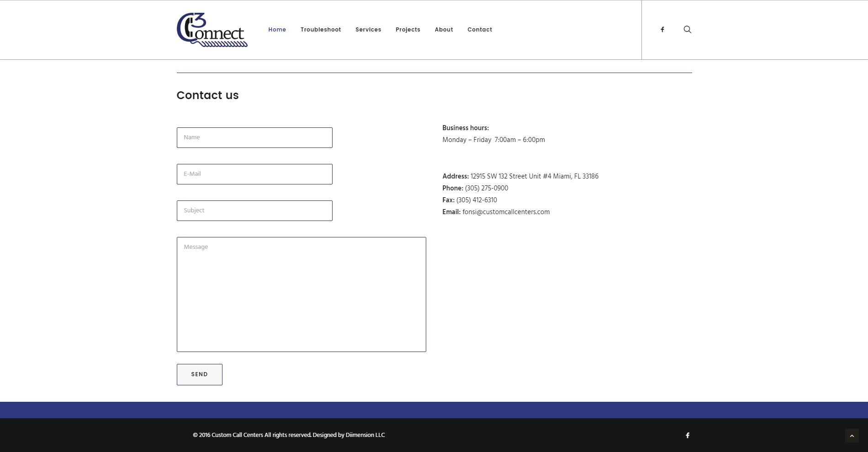Click the fonsi@customcallcenters.com email address
The image size is (868, 452).
(506, 212)
